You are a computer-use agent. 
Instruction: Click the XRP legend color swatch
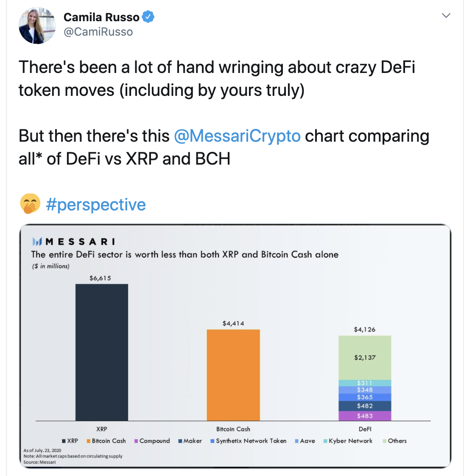pos(64,441)
